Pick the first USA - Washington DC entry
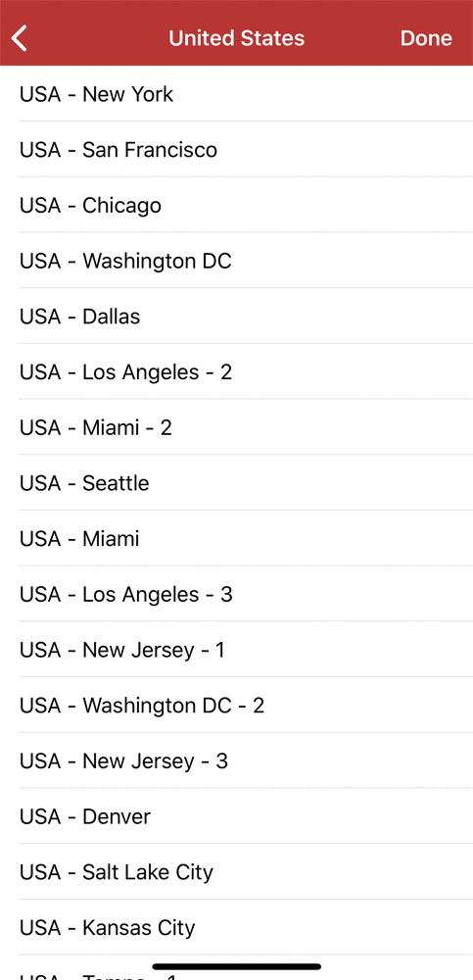473x980 pixels. click(236, 261)
